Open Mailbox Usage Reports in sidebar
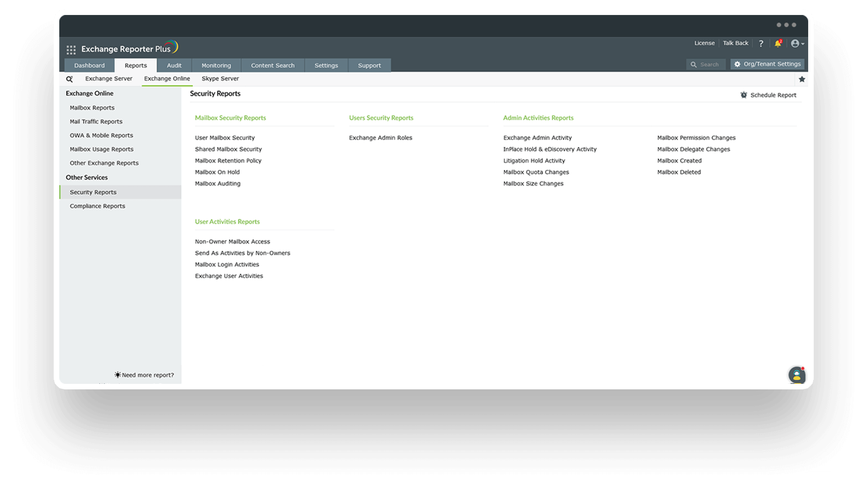Image resolution: width=868 pixels, height=488 pixels. 102,150
